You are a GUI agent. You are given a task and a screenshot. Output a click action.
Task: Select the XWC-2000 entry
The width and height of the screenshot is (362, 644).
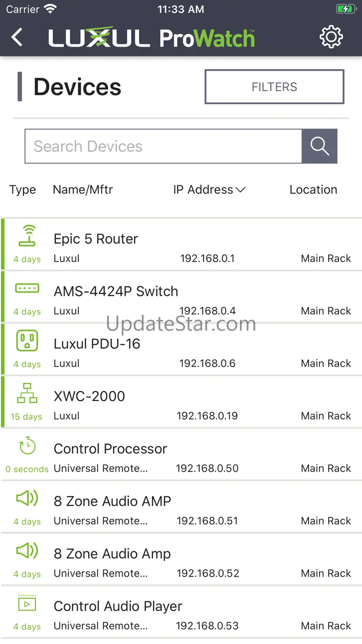click(181, 402)
